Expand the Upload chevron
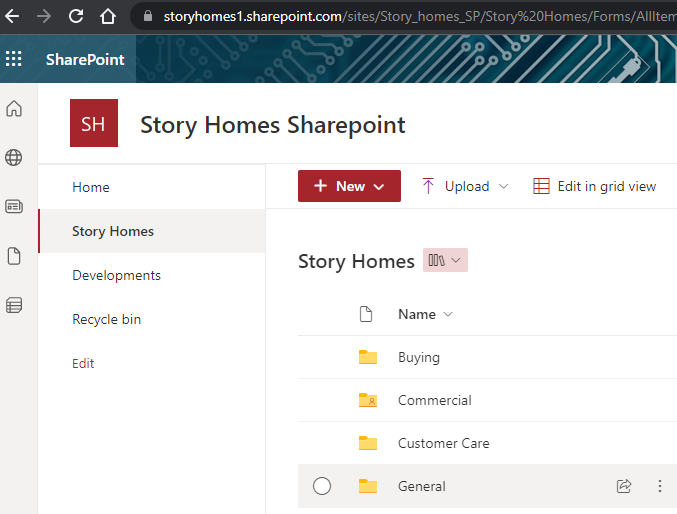Screen dimensions: 677x514 pyautogui.click(x=503, y=187)
